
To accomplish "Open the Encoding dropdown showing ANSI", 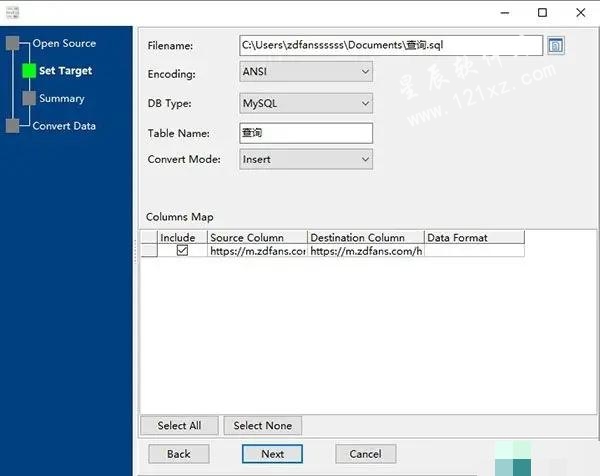I will pyautogui.click(x=306, y=72).
